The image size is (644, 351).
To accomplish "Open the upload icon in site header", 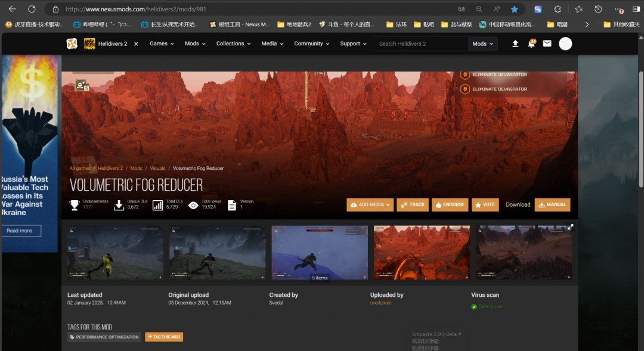I will tap(515, 44).
